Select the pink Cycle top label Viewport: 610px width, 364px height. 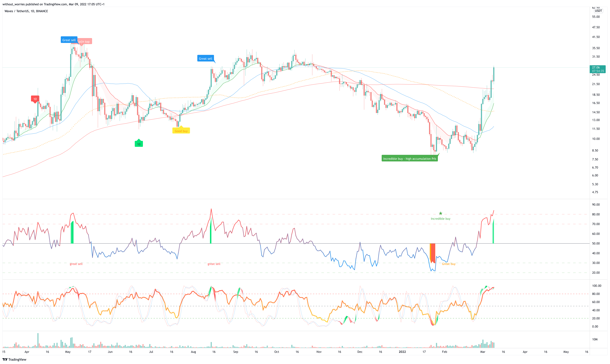(85, 41)
